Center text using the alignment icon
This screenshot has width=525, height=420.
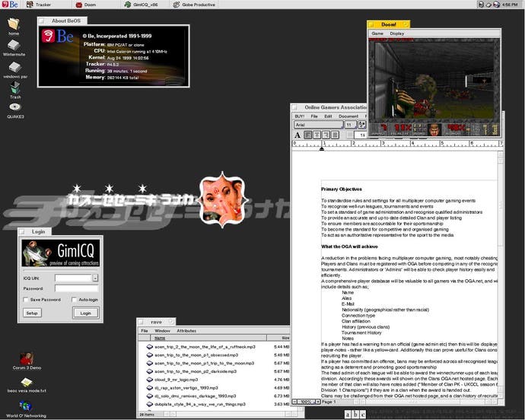(x=317, y=135)
